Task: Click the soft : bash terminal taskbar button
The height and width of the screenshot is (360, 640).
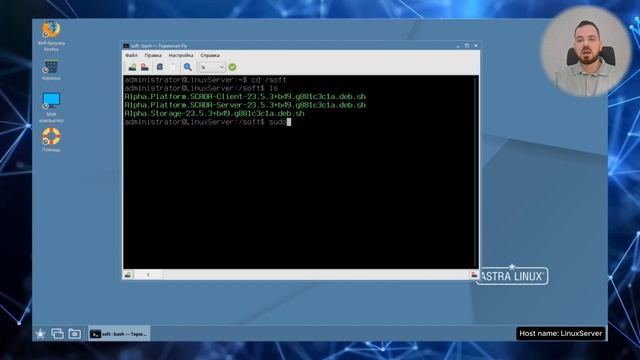Action: [x=119, y=333]
